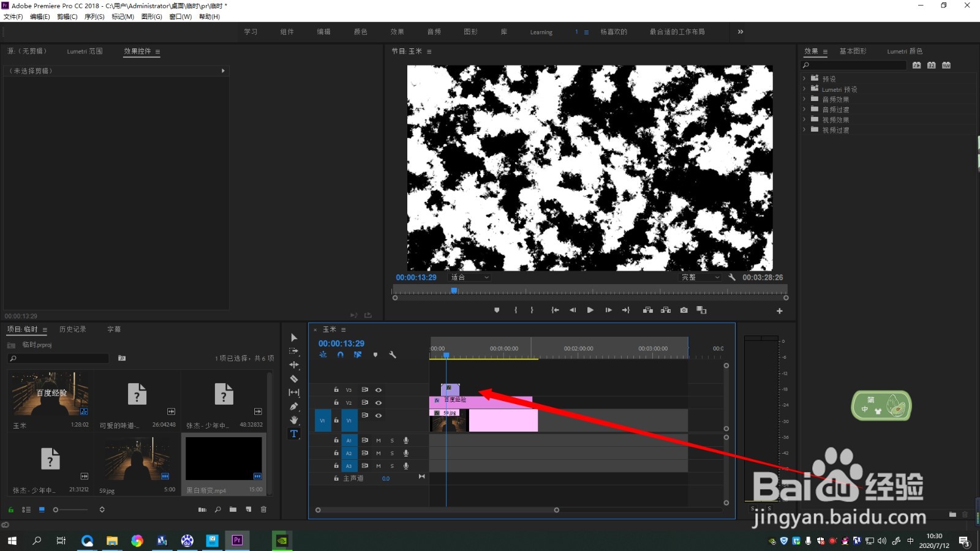This screenshot has width=980, height=551.
Task: Open the 窗口(W) menu
Action: click(180, 17)
